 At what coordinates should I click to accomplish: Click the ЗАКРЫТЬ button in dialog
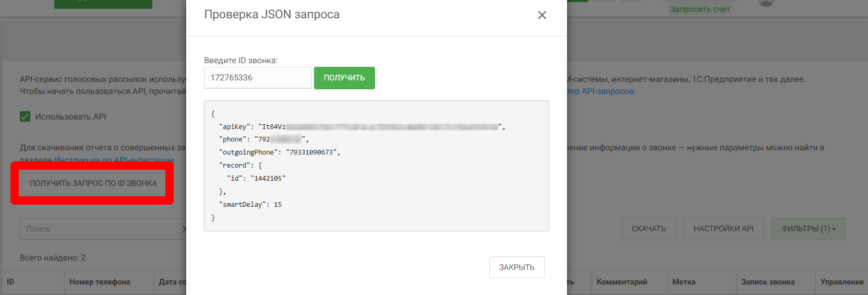tap(516, 267)
